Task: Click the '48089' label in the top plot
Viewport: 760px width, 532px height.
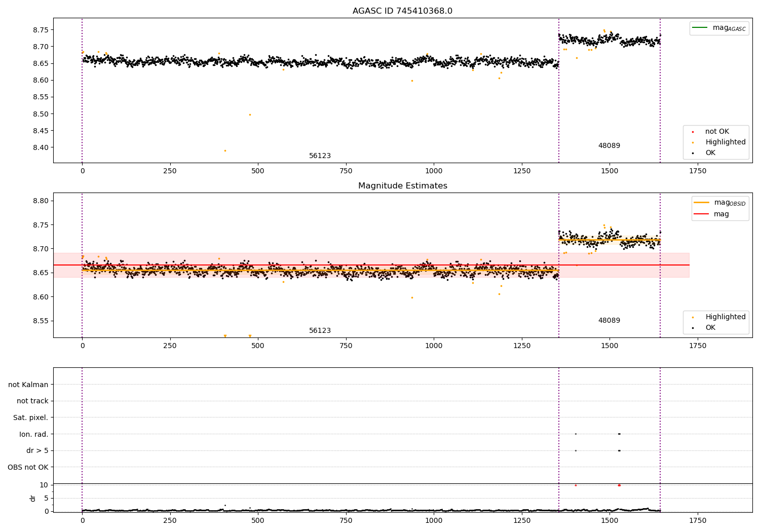Action: [x=609, y=146]
